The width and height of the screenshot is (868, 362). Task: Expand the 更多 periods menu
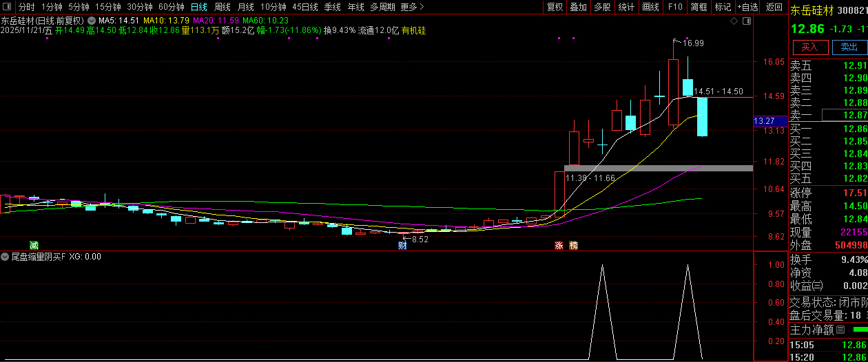pos(411,7)
